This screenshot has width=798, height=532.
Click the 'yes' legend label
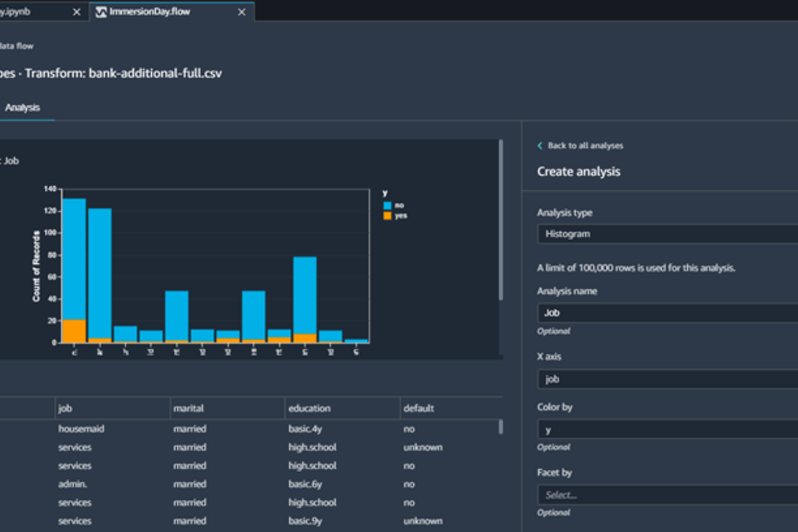pyautogui.click(x=401, y=216)
